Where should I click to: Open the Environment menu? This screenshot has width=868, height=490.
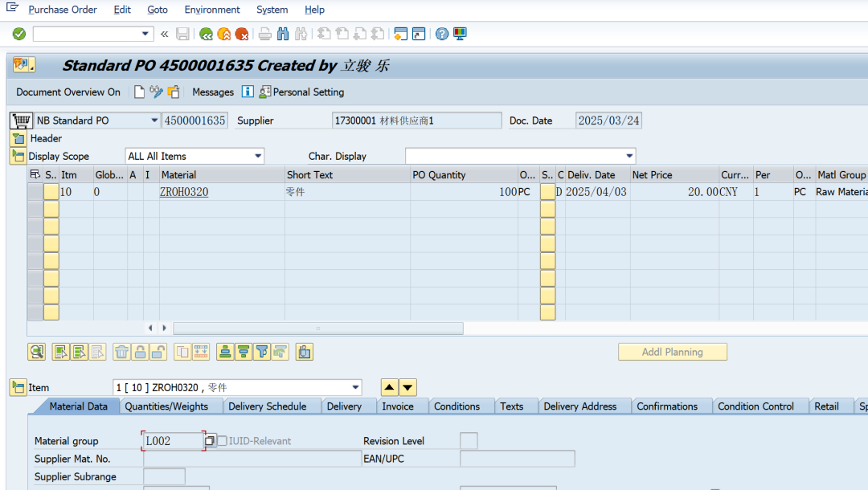[212, 10]
